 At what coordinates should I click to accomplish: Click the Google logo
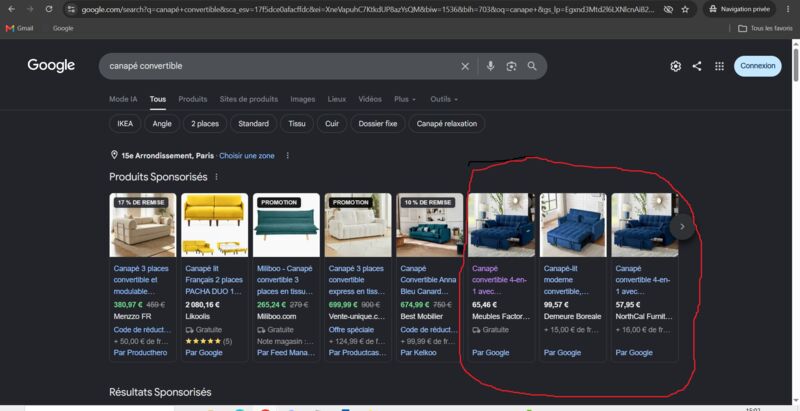click(x=51, y=65)
